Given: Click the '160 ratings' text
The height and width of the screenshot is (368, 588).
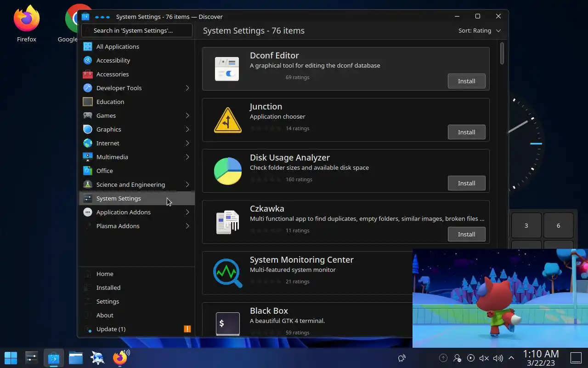Looking at the screenshot, I should 299,179.
